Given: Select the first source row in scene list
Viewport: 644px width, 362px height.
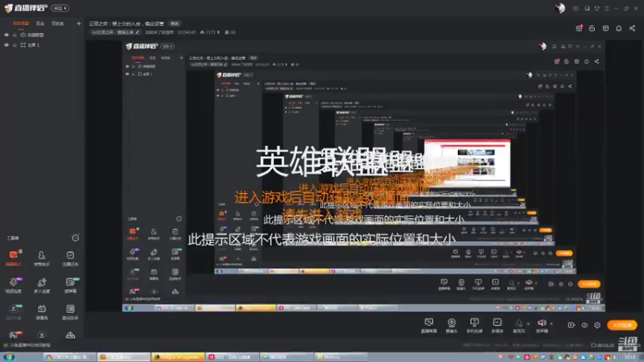Looking at the screenshot, I should (x=43, y=35).
